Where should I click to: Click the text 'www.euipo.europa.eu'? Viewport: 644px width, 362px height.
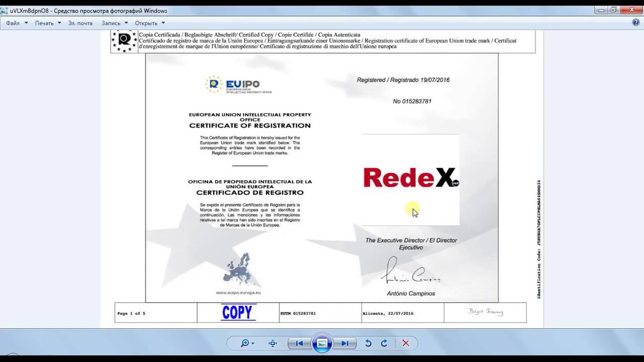pyautogui.click(x=238, y=293)
